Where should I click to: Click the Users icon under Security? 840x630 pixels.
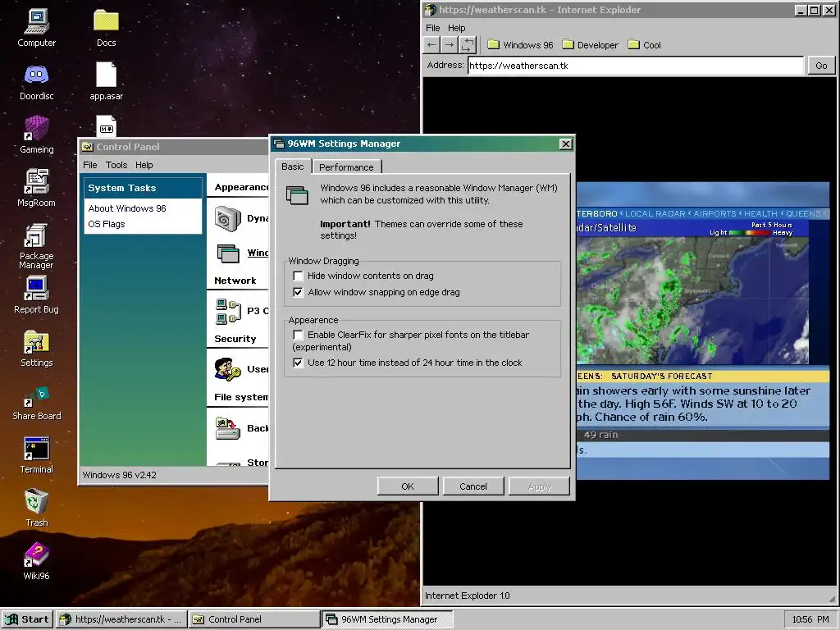point(228,369)
